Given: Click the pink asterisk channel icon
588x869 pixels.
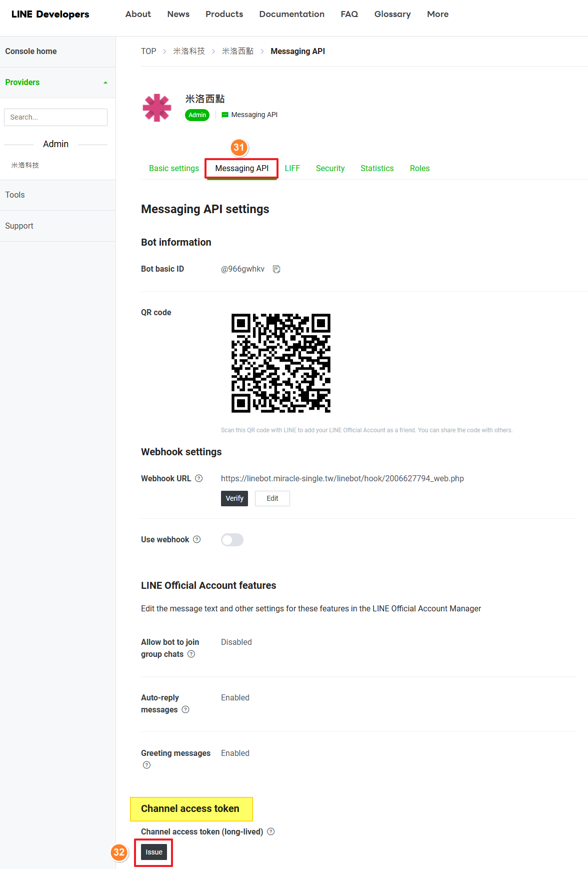Looking at the screenshot, I should click(157, 108).
